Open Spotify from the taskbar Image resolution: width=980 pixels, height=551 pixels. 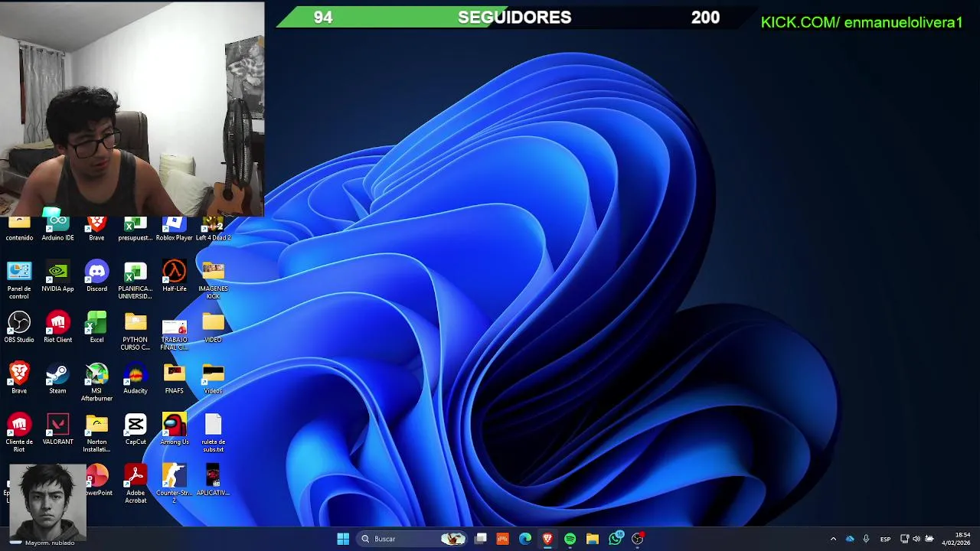[570, 539]
